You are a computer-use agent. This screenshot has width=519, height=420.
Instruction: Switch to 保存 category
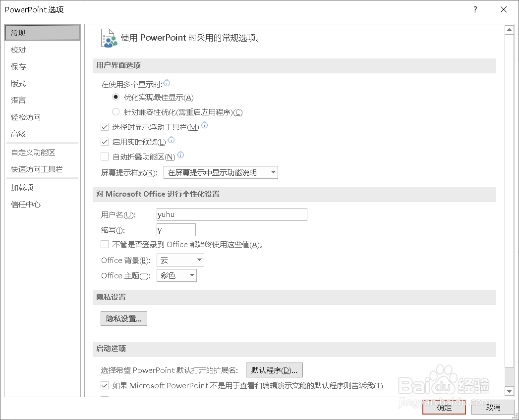tap(42, 67)
